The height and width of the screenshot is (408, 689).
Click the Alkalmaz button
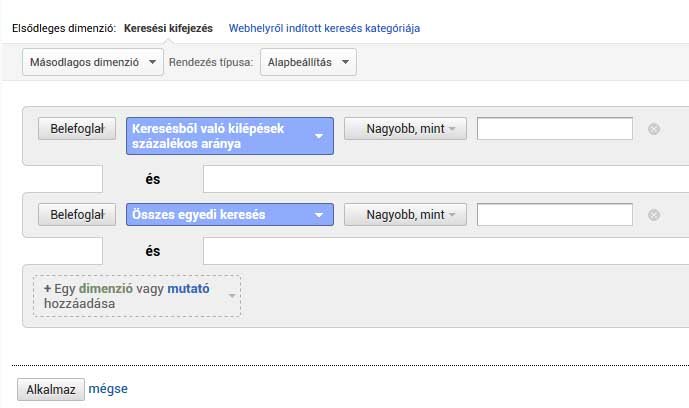[x=50, y=389]
